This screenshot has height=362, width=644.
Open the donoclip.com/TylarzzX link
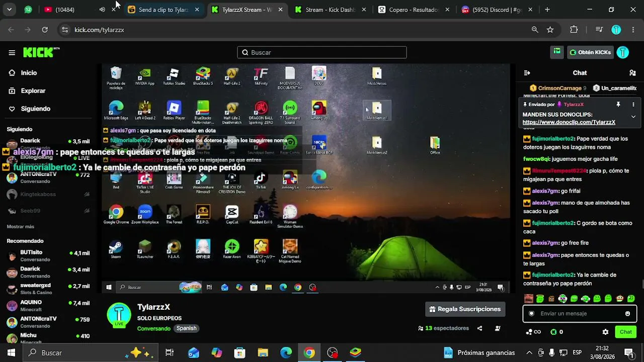569,122
